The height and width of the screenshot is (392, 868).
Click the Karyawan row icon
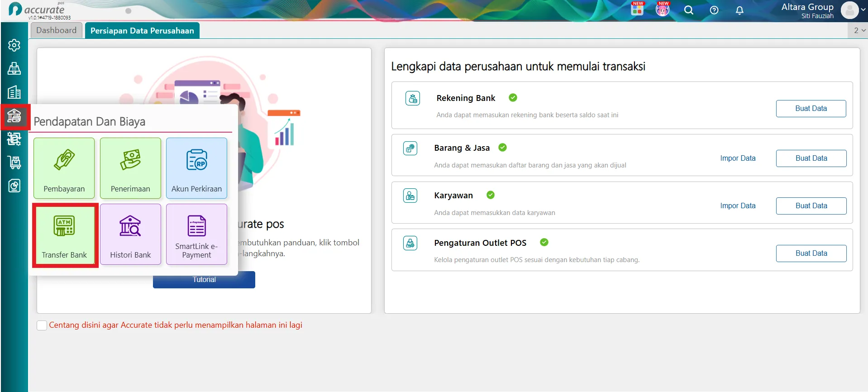[x=410, y=196]
